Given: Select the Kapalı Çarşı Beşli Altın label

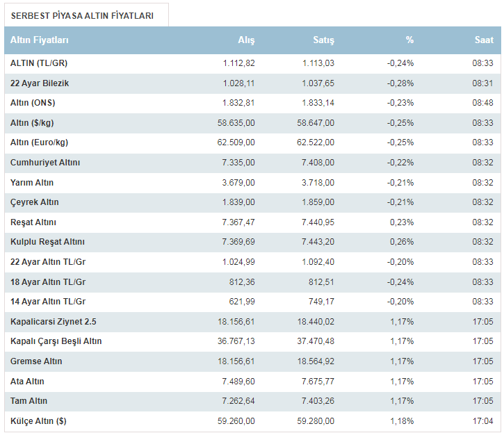Looking at the screenshot, I should click(x=56, y=341).
